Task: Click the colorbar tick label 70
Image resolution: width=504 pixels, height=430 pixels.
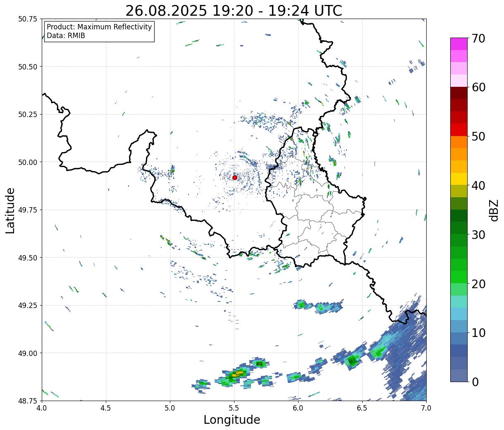Action: tap(478, 38)
